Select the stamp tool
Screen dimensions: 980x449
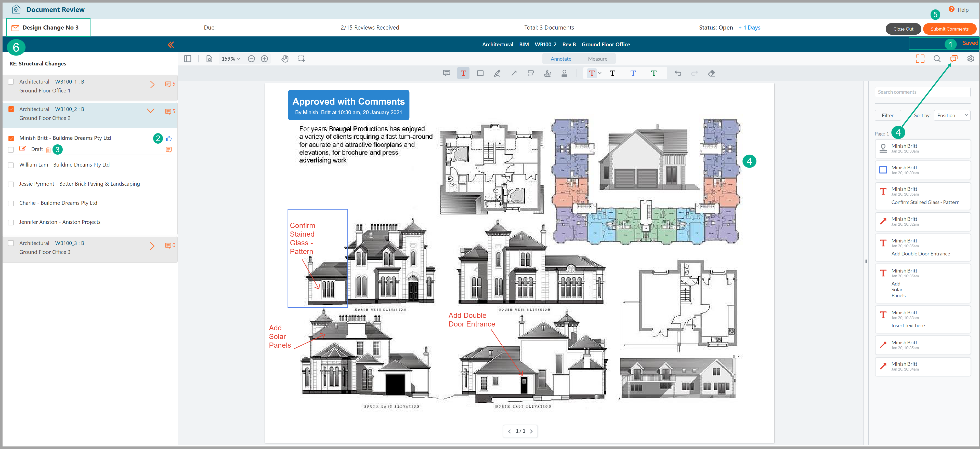(x=565, y=73)
